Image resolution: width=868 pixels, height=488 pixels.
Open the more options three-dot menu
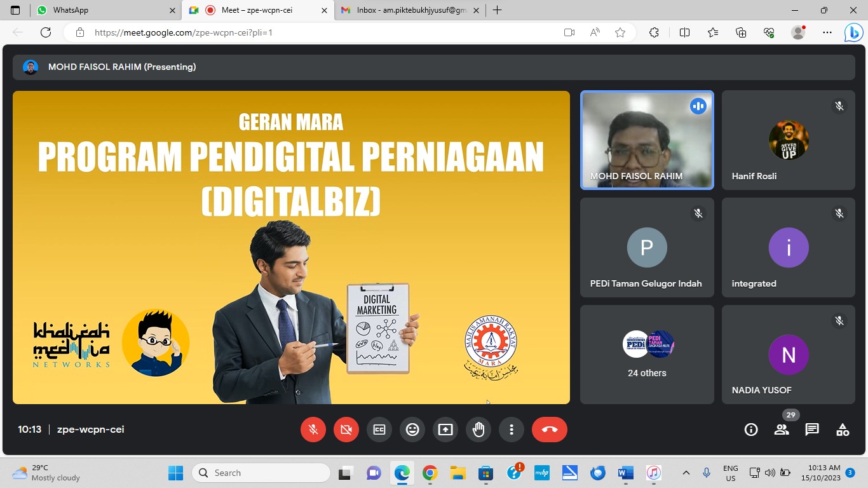point(512,430)
